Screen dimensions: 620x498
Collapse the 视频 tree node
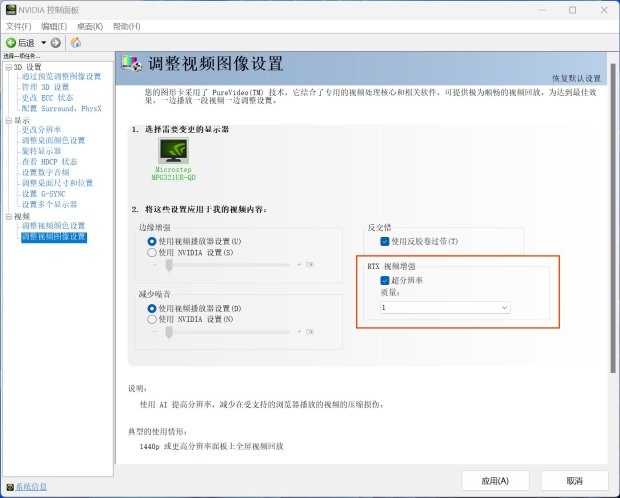[x=9, y=216]
